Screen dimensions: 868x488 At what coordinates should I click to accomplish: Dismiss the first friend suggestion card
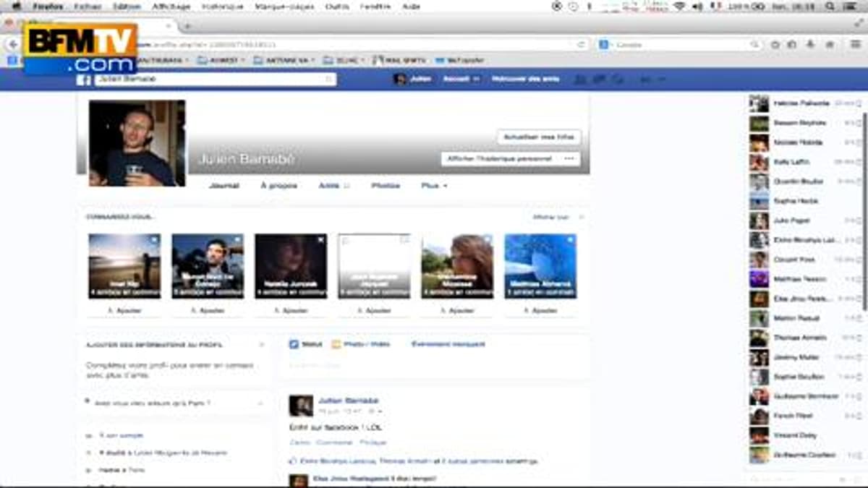click(x=154, y=239)
